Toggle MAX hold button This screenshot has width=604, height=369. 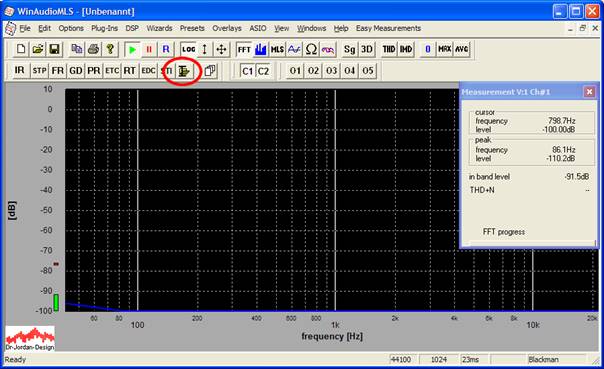click(445, 49)
